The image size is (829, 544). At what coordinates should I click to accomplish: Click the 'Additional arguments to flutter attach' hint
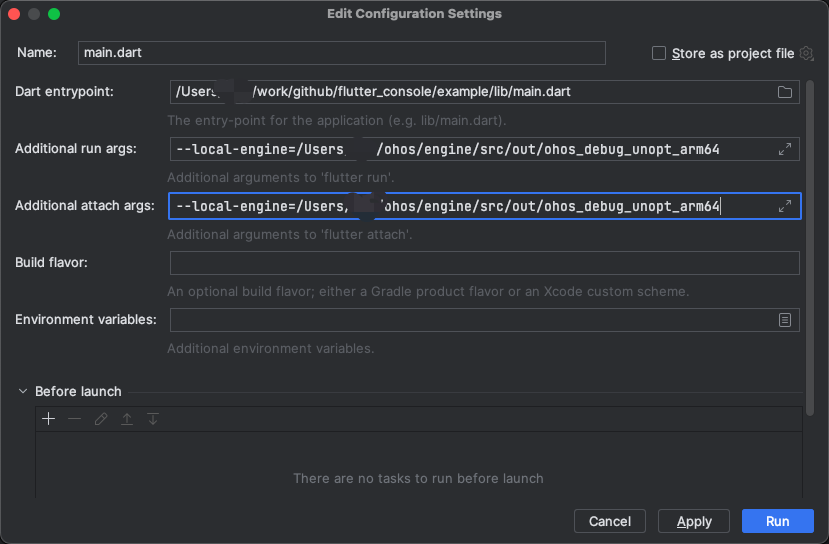pos(290,234)
